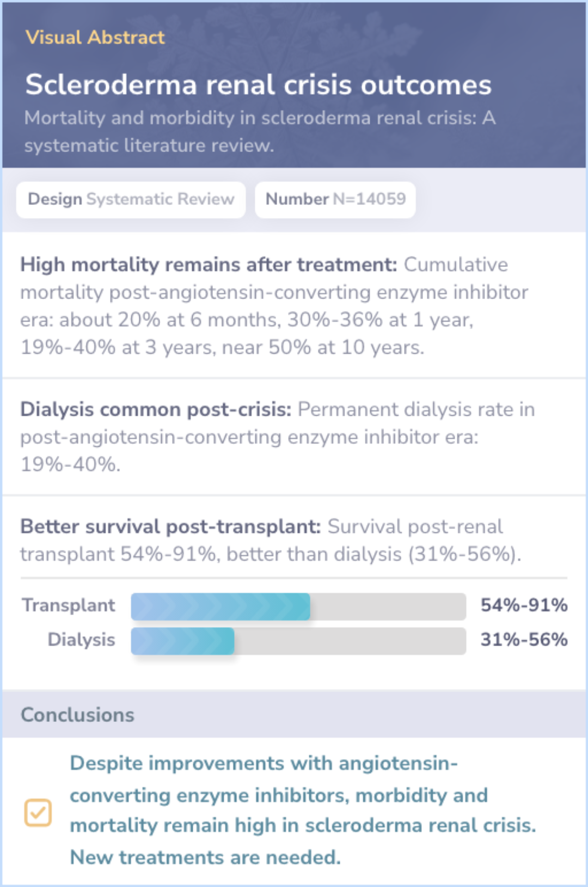
Task: Click the Conclusions section header
Action: pyautogui.click(x=77, y=715)
